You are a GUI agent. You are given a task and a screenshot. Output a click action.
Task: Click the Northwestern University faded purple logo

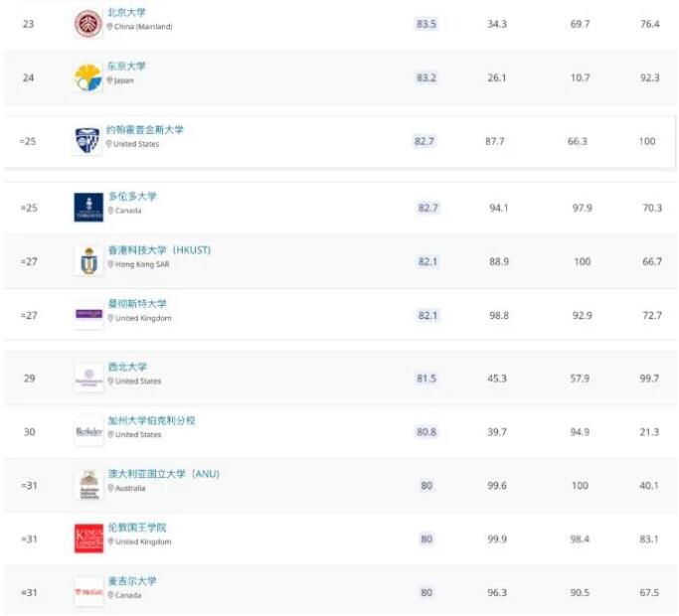(88, 378)
